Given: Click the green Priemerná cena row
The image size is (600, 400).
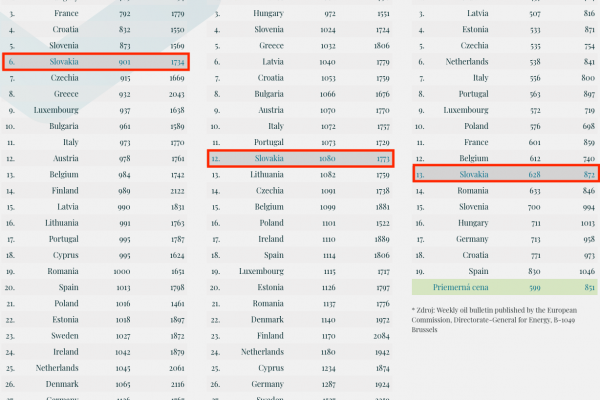Looking at the screenshot, I should pos(506,287).
